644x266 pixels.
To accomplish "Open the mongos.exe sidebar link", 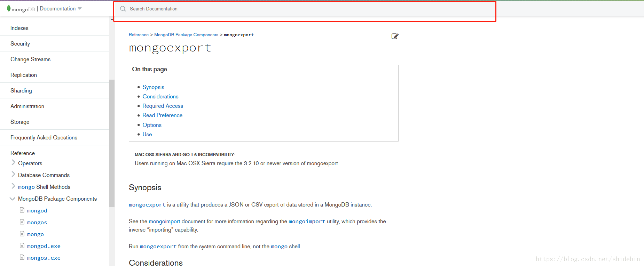I will coord(44,258).
